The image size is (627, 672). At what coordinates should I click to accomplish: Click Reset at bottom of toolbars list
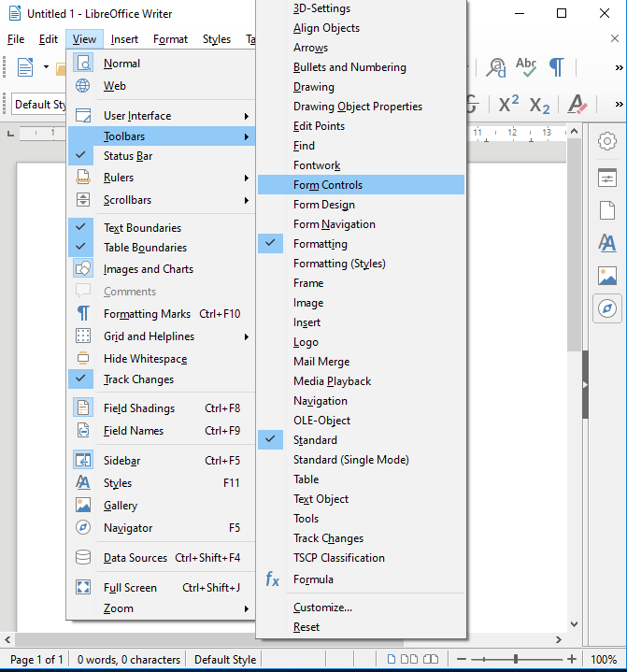(x=306, y=627)
